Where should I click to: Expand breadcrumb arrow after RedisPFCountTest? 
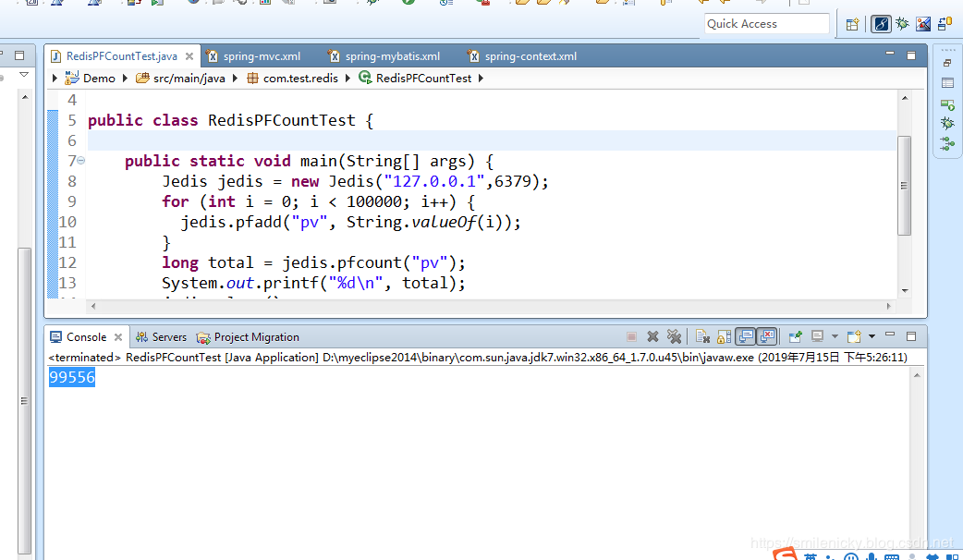pos(481,78)
